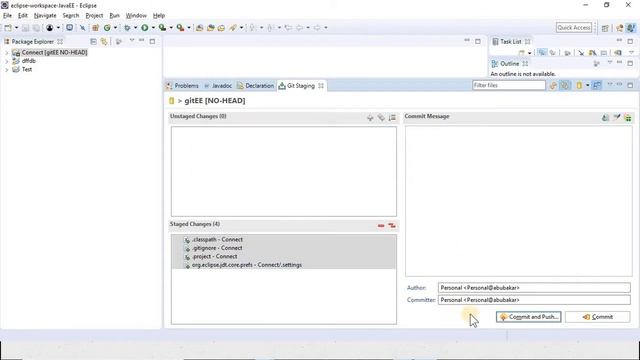Click the yellow repository switch icon in Git Staging
The image size is (640, 360).
[579, 85]
